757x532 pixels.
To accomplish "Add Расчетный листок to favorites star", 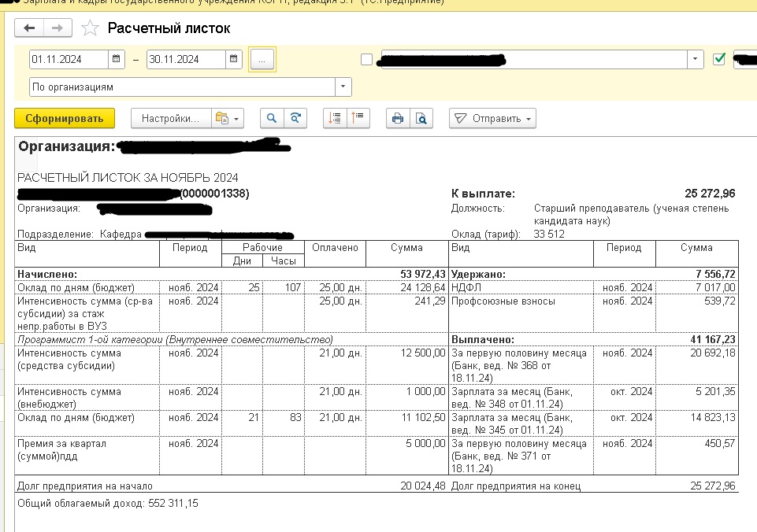I will (90, 28).
